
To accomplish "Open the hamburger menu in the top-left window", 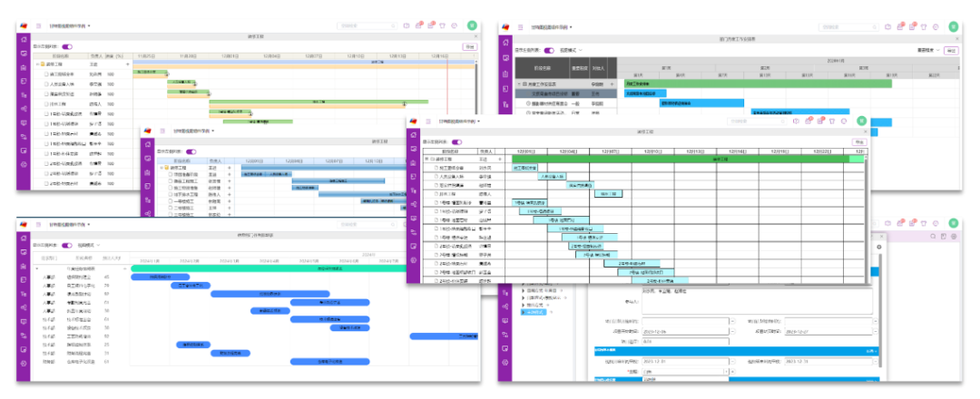I will (x=38, y=26).
